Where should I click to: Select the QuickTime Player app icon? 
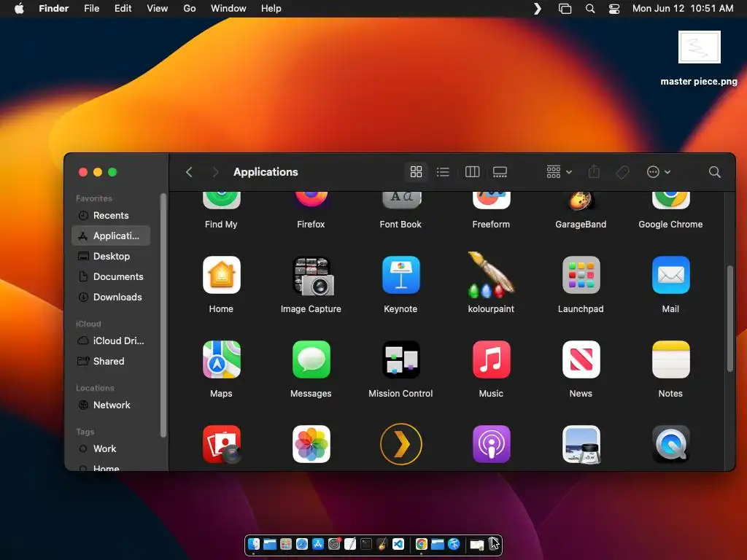[670, 444]
